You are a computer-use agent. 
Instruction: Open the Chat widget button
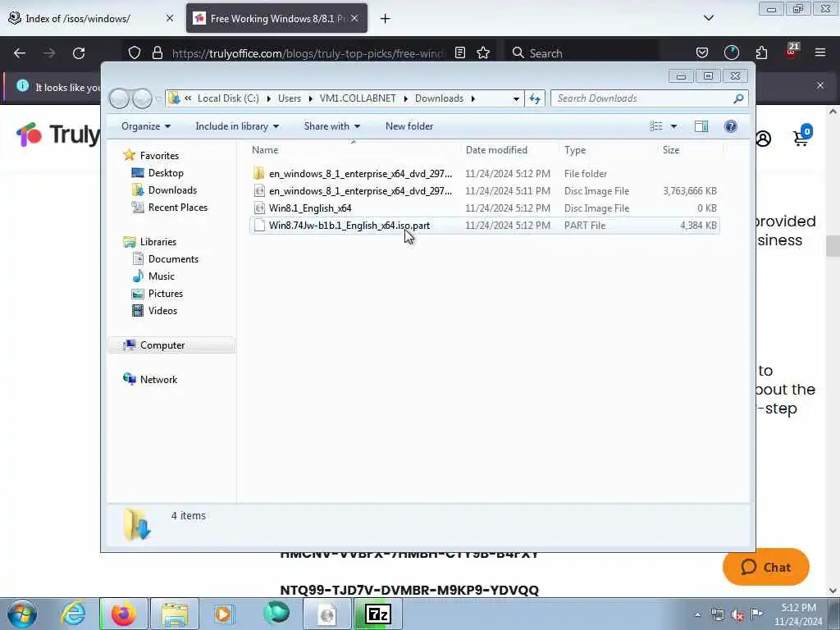765,567
